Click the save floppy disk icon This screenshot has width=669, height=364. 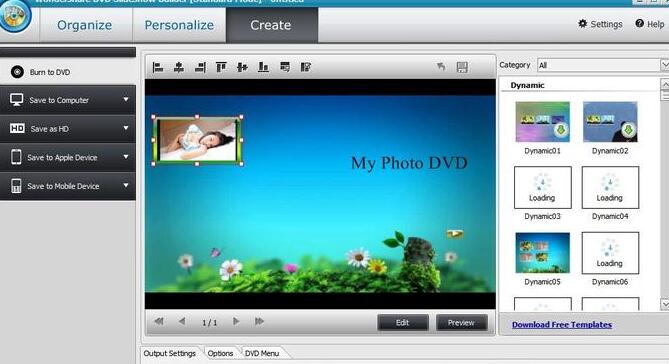[x=462, y=67]
